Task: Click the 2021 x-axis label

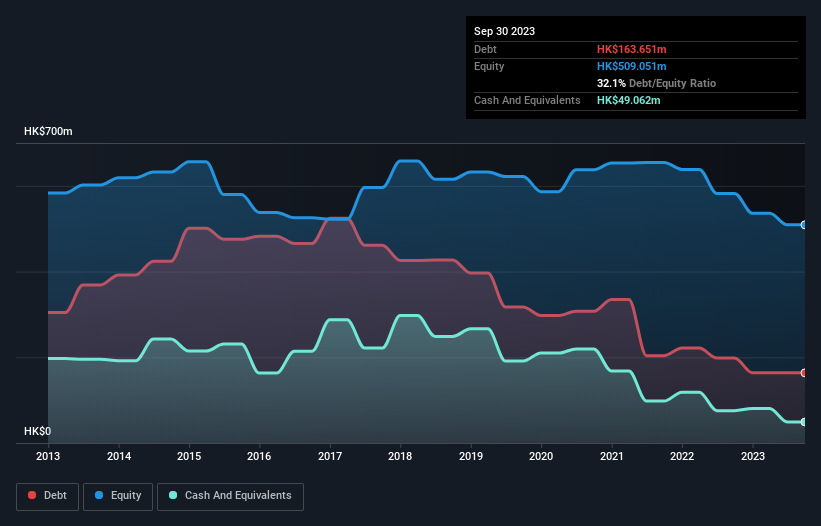Action: pyautogui.click(x=612, y=456)
